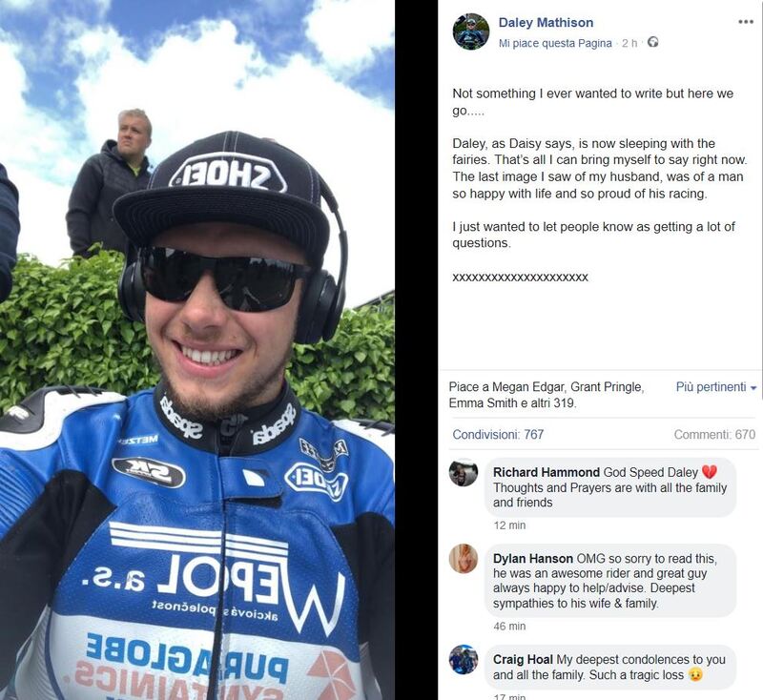This screenshot has width=763, height=700.
Task: Click Mi piace questa Pagina link
Action: (555, 43)
